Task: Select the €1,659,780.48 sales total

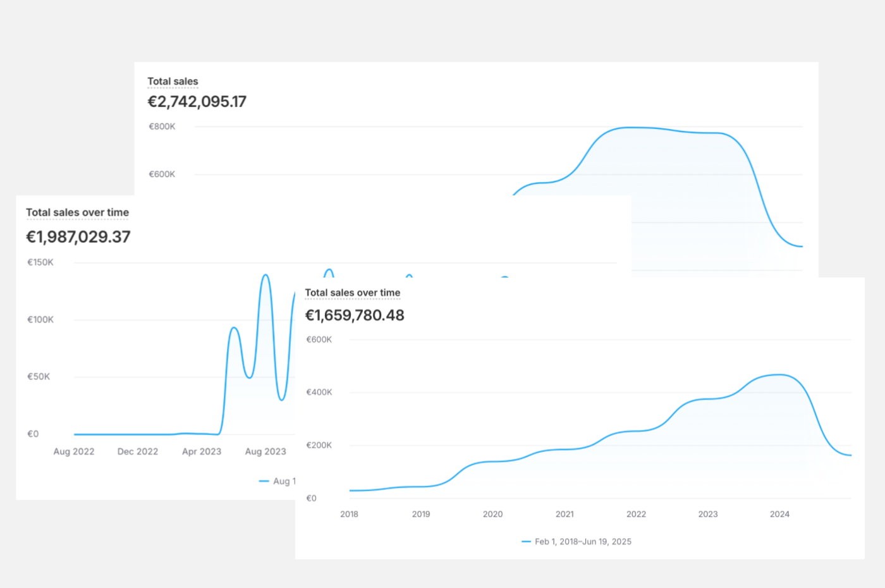Action: (354, 315)
